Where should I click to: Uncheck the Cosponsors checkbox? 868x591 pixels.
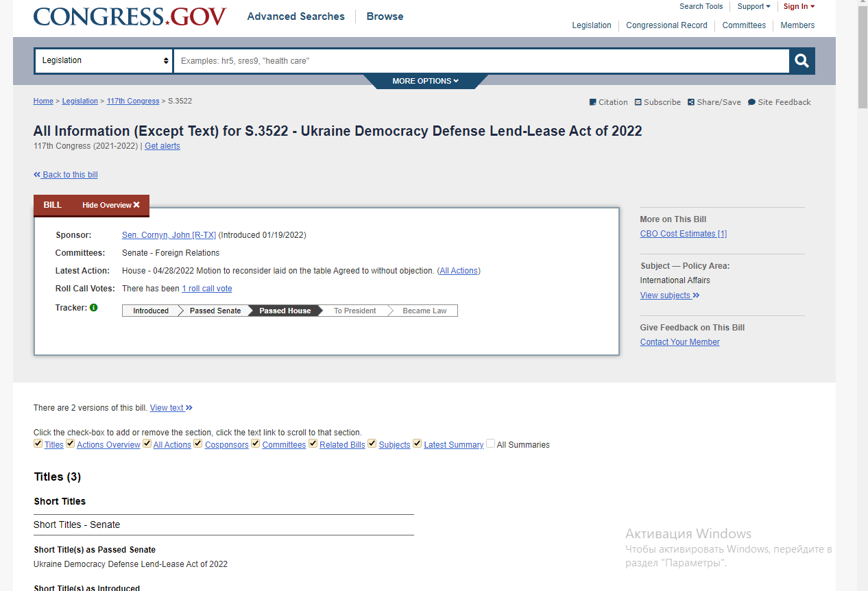pyautogui.click(x=198, y=444)
